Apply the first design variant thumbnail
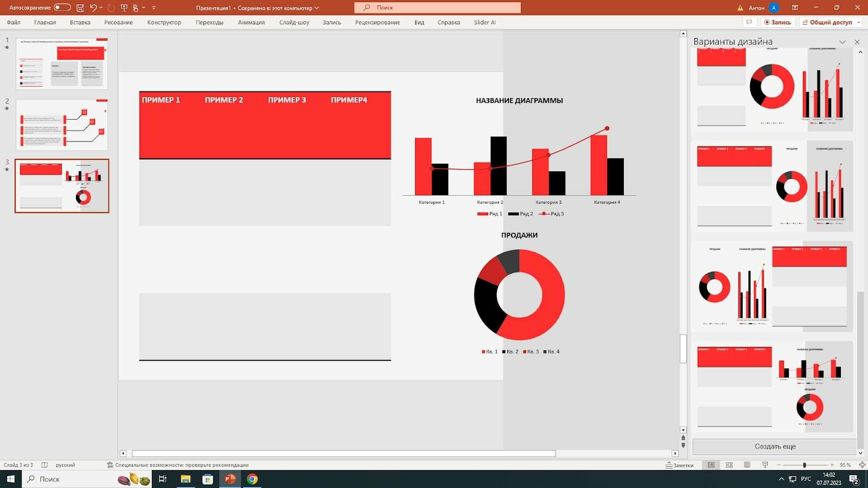This screenshot has height=488, width=868. click(x=772, y=89)
